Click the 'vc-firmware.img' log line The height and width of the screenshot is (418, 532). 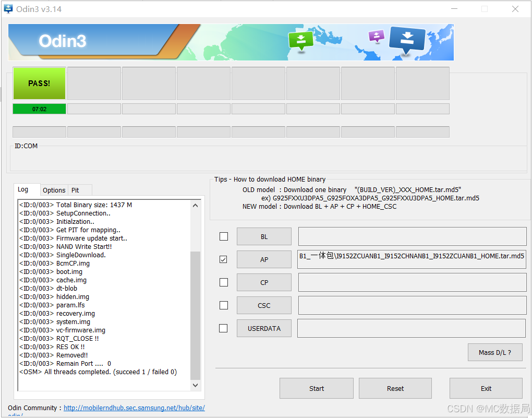pyautogui.click(x=62, y=330)
